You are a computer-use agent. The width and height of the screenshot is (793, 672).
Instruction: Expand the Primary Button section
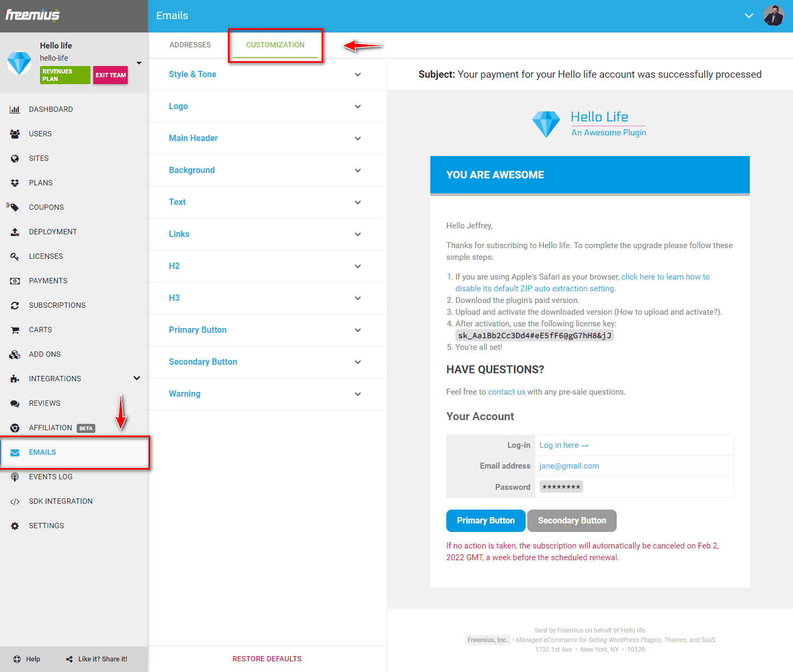[267, 330]
